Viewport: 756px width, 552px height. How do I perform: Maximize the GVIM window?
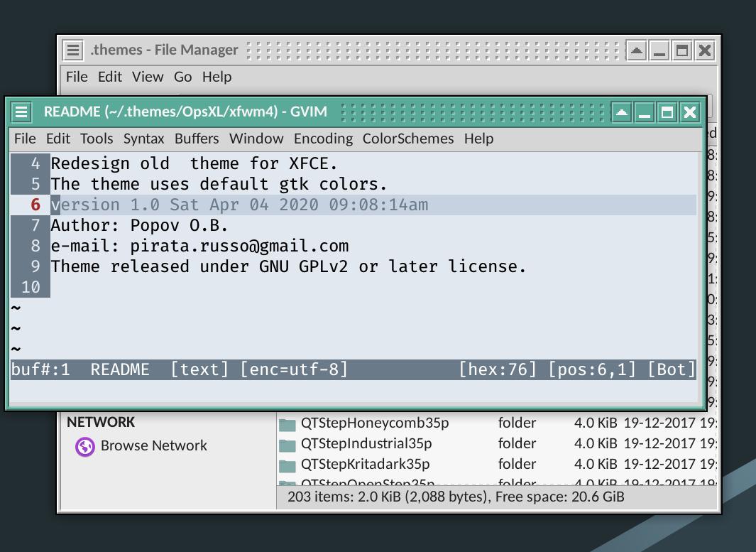pyautogui.click(x=667, y=112)
